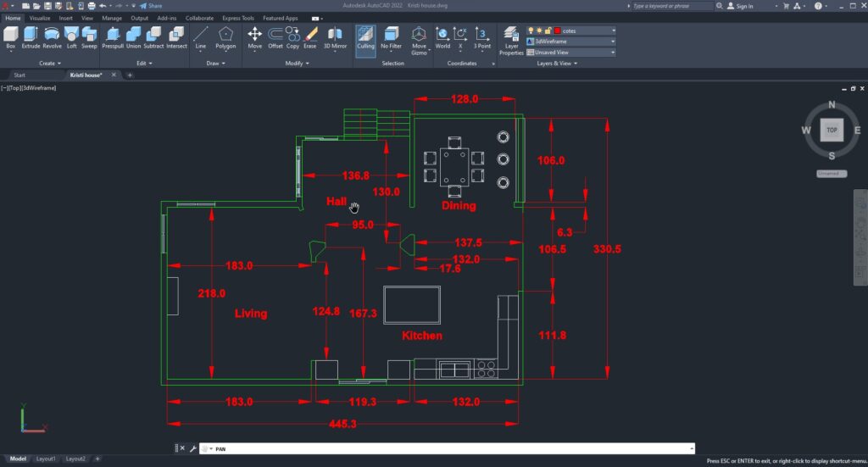Switch to the Visualize ribbon tab
The height and width of the screenshot is (467, 868).
[x=40, y=18]
